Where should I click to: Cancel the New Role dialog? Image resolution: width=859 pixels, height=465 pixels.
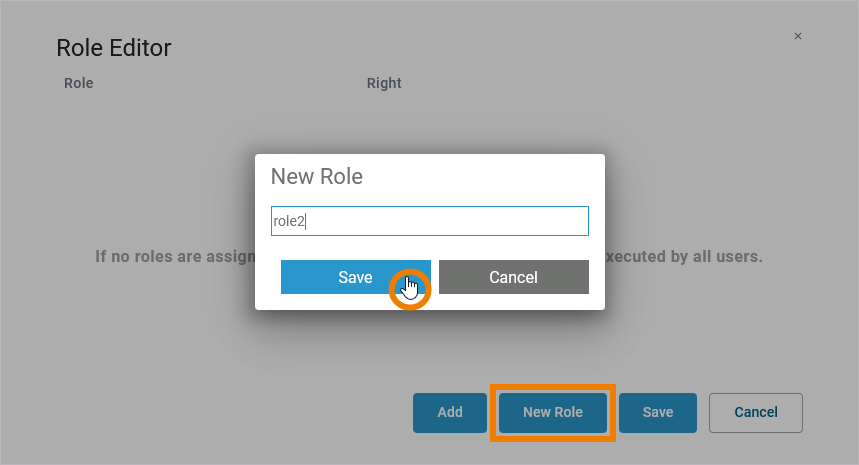pyautogui.click(x=513, y=277)
